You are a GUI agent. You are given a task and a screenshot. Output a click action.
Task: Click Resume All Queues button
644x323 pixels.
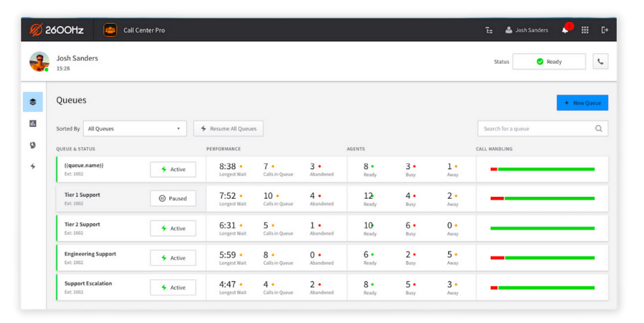229,129
